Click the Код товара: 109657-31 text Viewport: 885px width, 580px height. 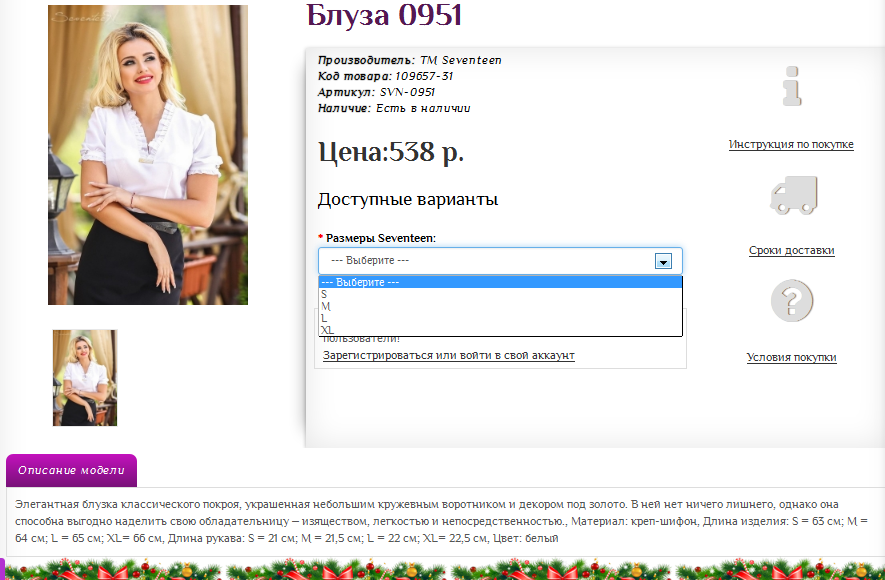click(385, 76)
